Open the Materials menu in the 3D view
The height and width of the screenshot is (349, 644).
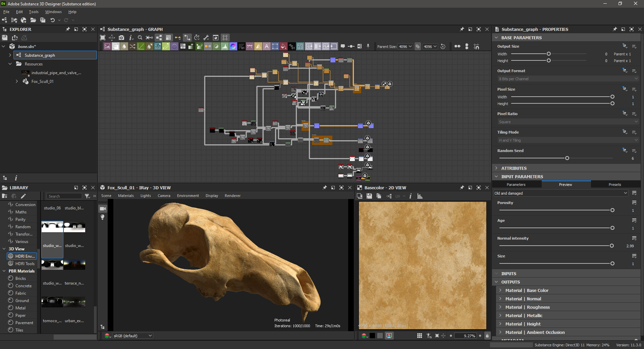[126, 196]
